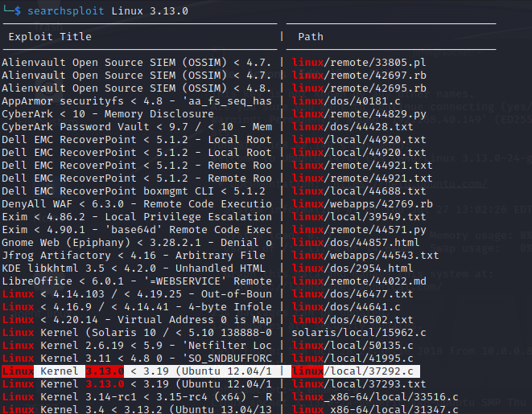The image size is (532, 414).
Task: Select path linux/remote/33805.pl
Action: pyautogui.click(x=359, y=63)
